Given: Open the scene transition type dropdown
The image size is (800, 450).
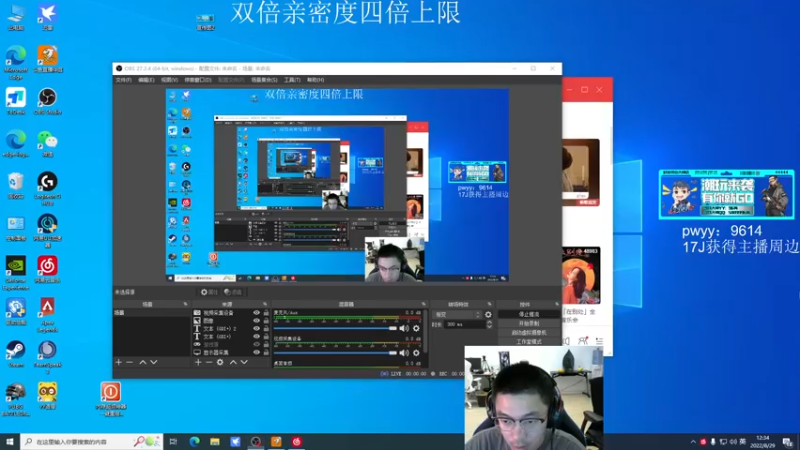Looking at the screenshot, I should click(x=457, y=315).
